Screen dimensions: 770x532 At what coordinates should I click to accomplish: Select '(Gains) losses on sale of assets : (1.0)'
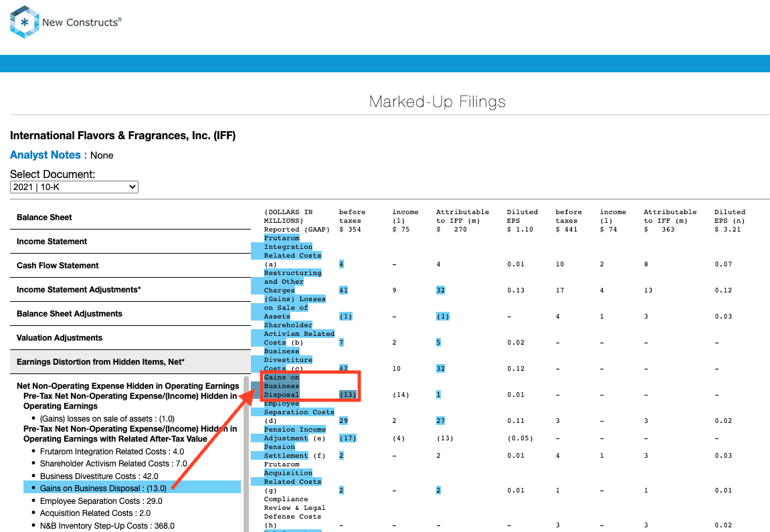(x=107, y=418)
